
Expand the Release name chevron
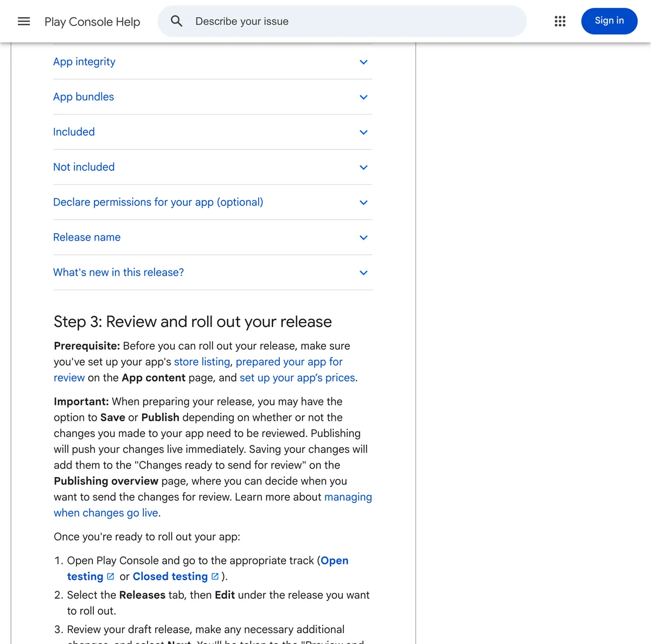(363, 237)
